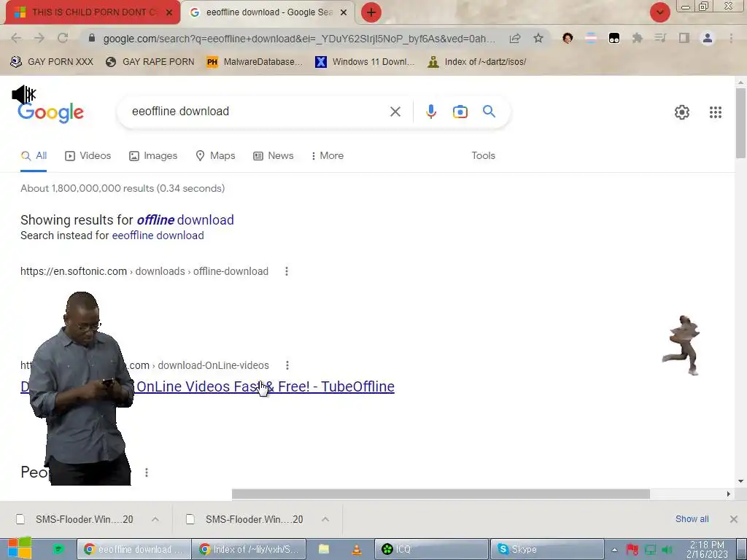The image size is (747, 560).
Task: Click the vertical page scrollbar thumb
Action: point(740,122)
